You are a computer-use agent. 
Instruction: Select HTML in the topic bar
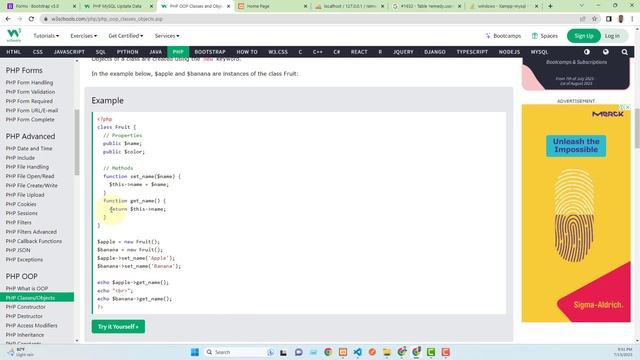(x=13, y=52)
